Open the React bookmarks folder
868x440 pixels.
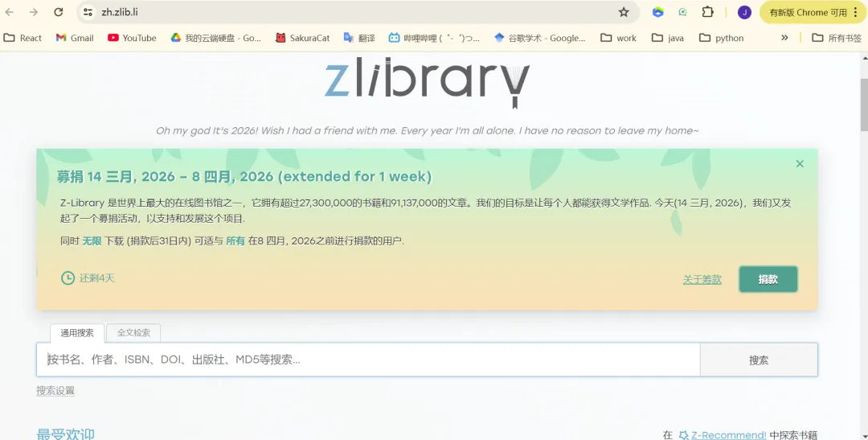(x=23, y=38)
